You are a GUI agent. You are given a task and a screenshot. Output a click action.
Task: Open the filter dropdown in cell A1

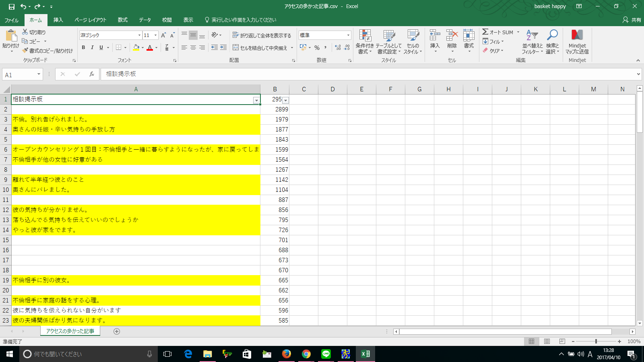256,100
